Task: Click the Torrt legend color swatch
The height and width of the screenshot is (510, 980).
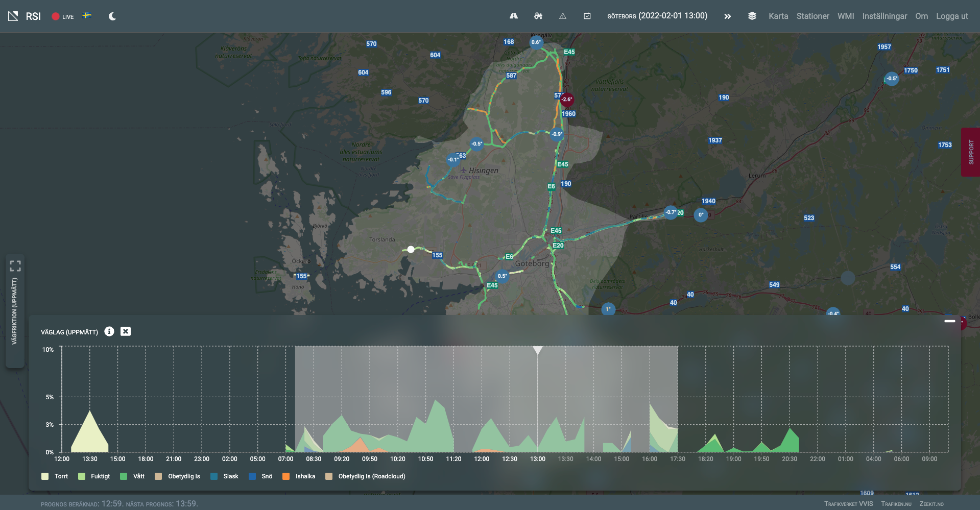Action: point(45,476)
